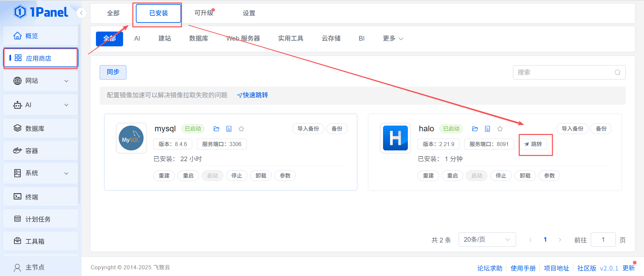This screenshot has width=644, height=276.
Task: Click the 跳转 button for halo
Action: (533, 144)
